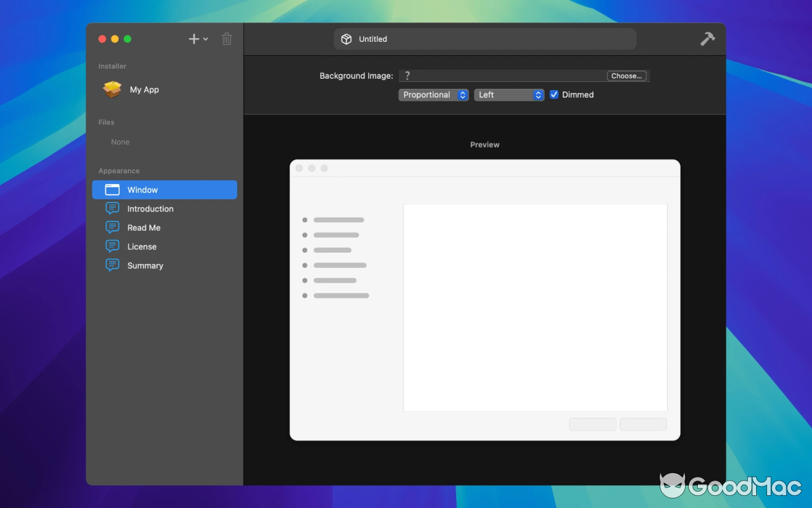This screenshot has height=508, width=812.
Task: Open the Proportional scaling dropdown
Action: (x=433, y=95)
